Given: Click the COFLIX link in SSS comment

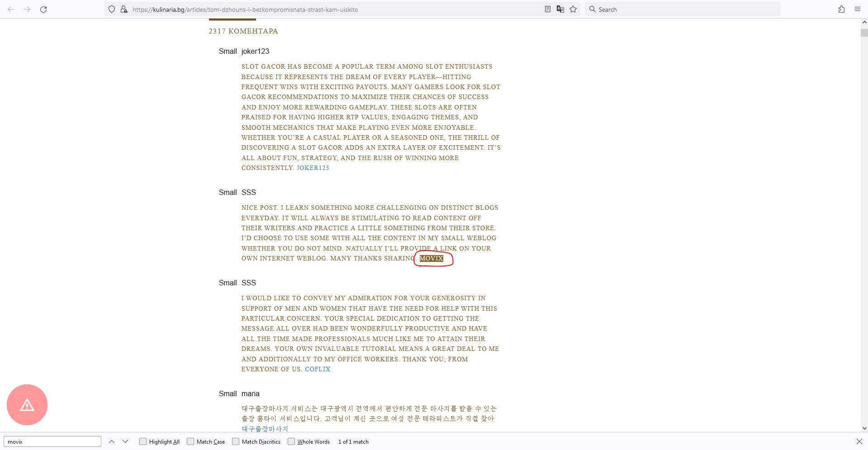Looking at the screenshot, I should coord(318,369).
